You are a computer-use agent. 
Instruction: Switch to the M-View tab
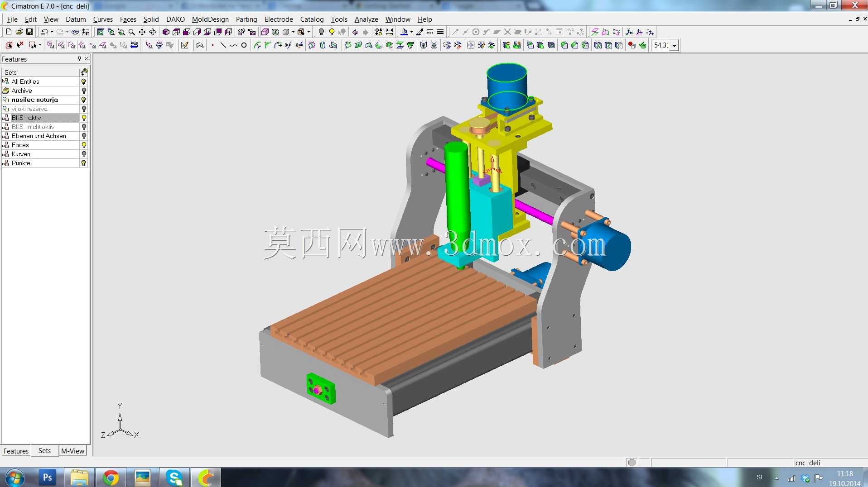pos(72,451)
